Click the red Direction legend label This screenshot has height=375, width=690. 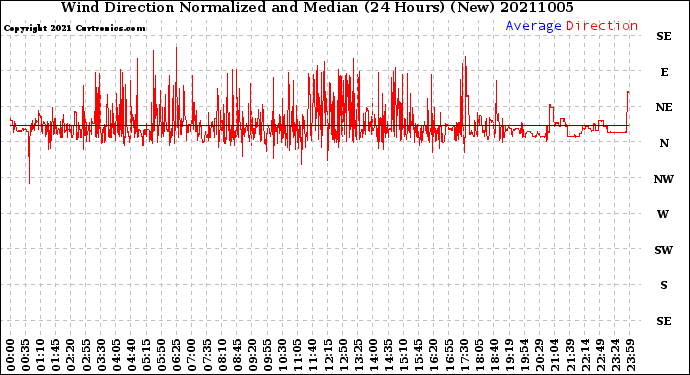pos(602,26)
